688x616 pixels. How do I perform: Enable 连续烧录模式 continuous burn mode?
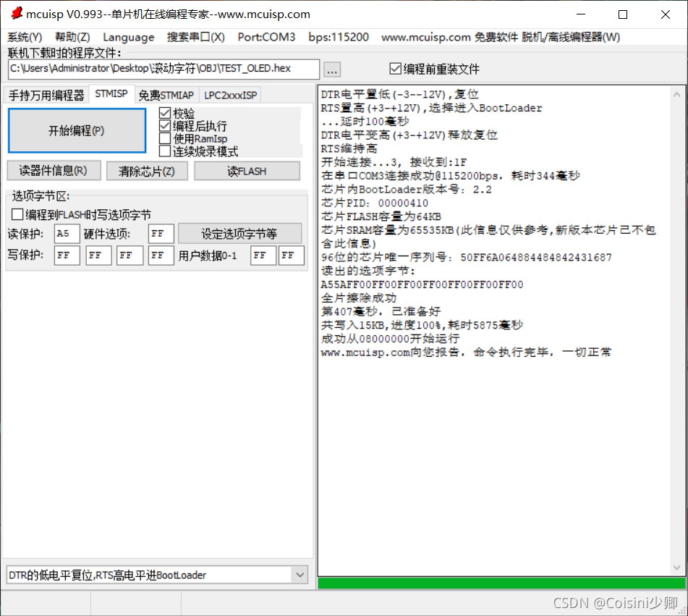pos(165,151)
